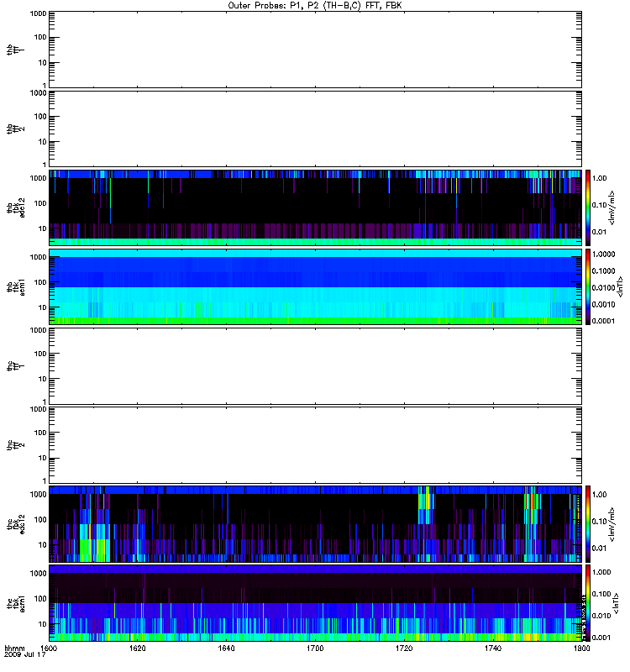Click the plot title "Outer Probes: P1, P2 (TH-B,C) FFT, FBK"
Viewport: 630px width, 672px height.
click(315, 6)
